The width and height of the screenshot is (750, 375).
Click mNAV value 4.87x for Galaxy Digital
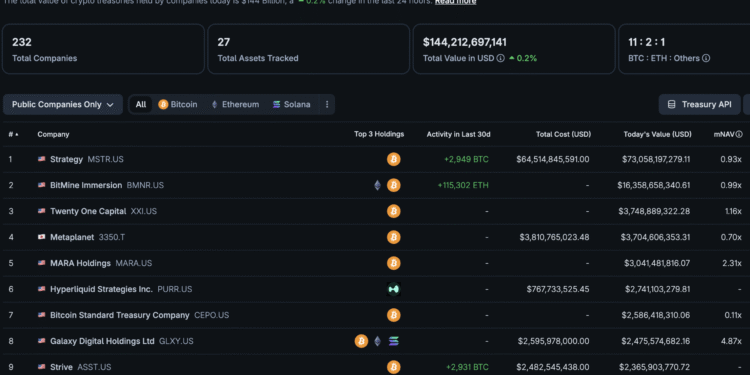pos(731,341)
